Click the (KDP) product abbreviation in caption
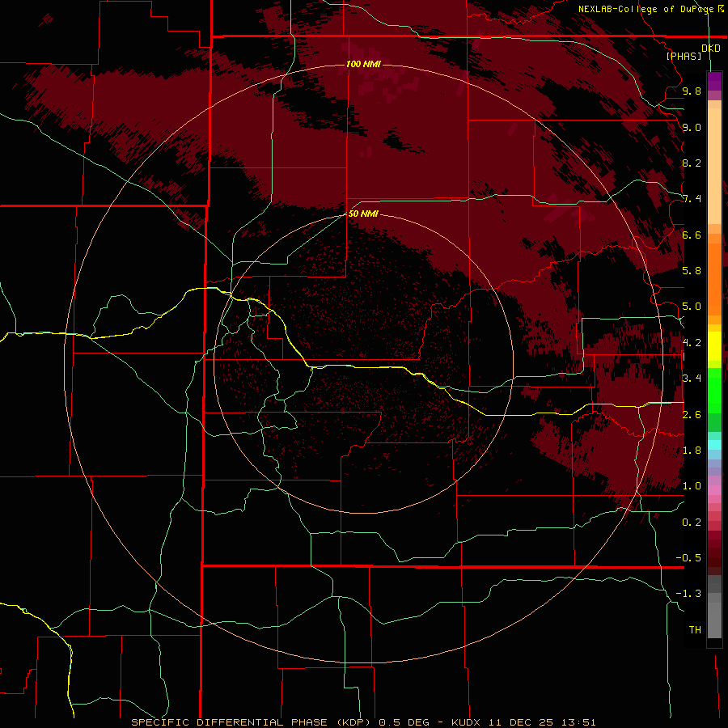 pyautogui.click(x=354, y=722)
